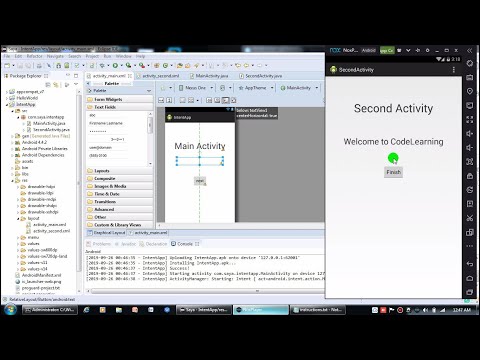Click Nox scissors screenshot icon
The height and width of the screenshot is (360, 480).
pos(470,218)
